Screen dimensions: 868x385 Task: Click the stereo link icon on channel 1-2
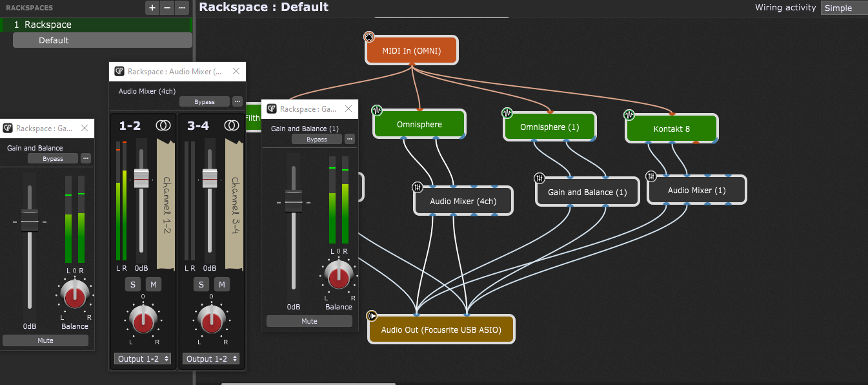[x=163, y=126]
